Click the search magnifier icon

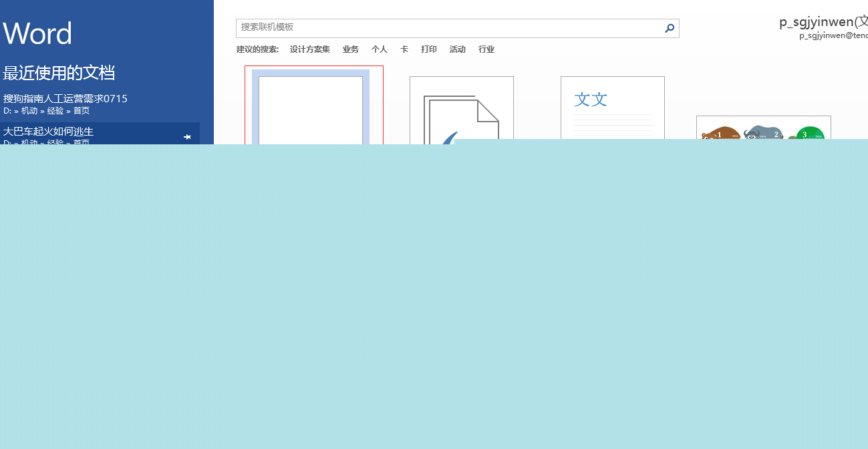point(670,28)
